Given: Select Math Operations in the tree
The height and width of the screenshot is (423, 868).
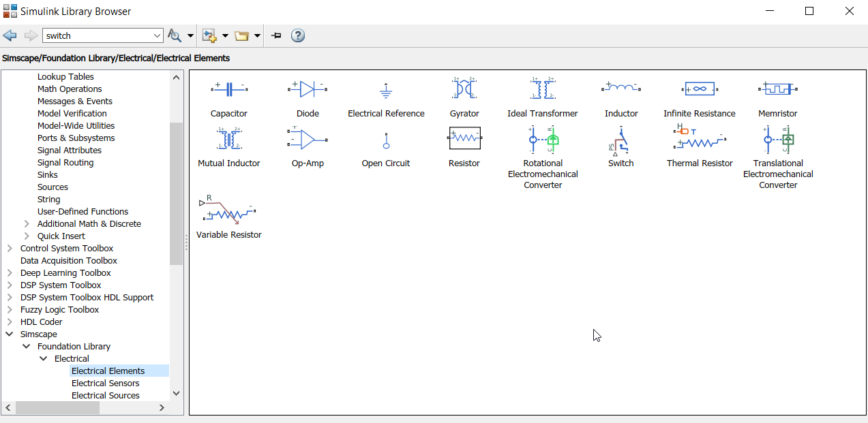Looking at the screenshot, I should coord(70,89).
